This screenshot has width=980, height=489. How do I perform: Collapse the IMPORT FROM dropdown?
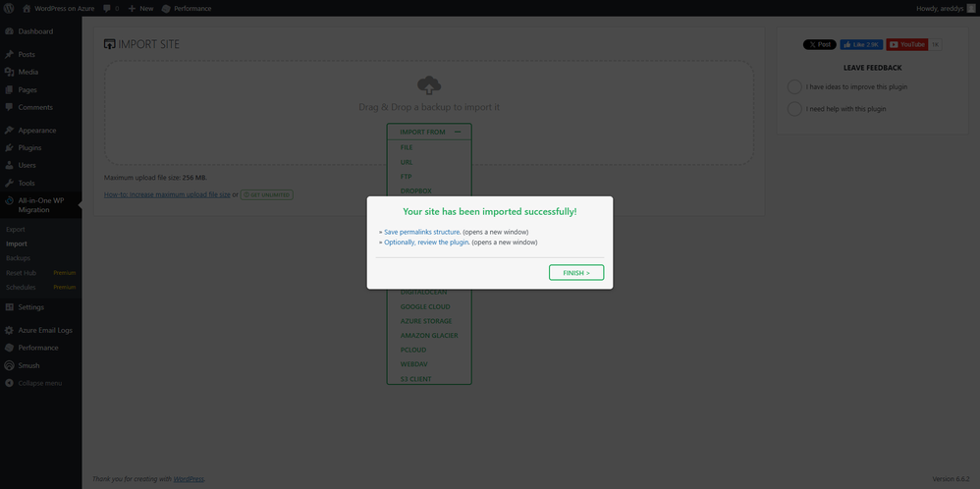point(429,132)
